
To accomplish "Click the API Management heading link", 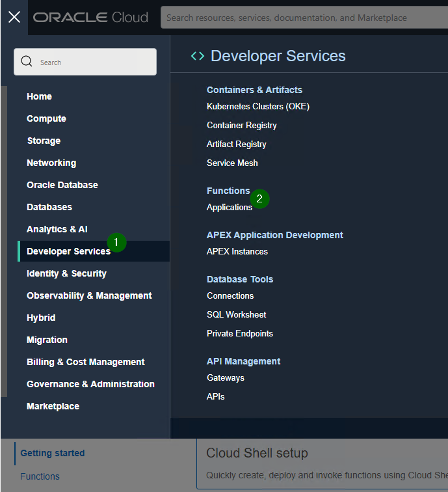I will [x=243, y=361].
